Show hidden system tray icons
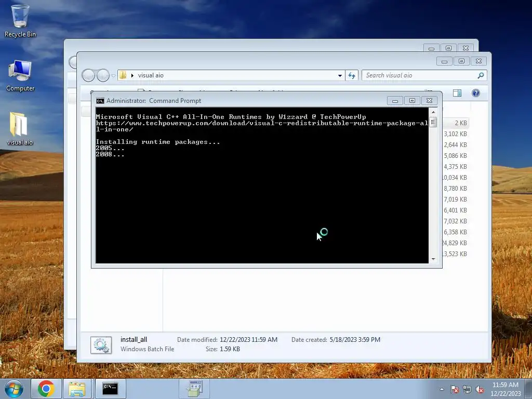The width and height of the screenshot is (532, 399). coord(442,389)
